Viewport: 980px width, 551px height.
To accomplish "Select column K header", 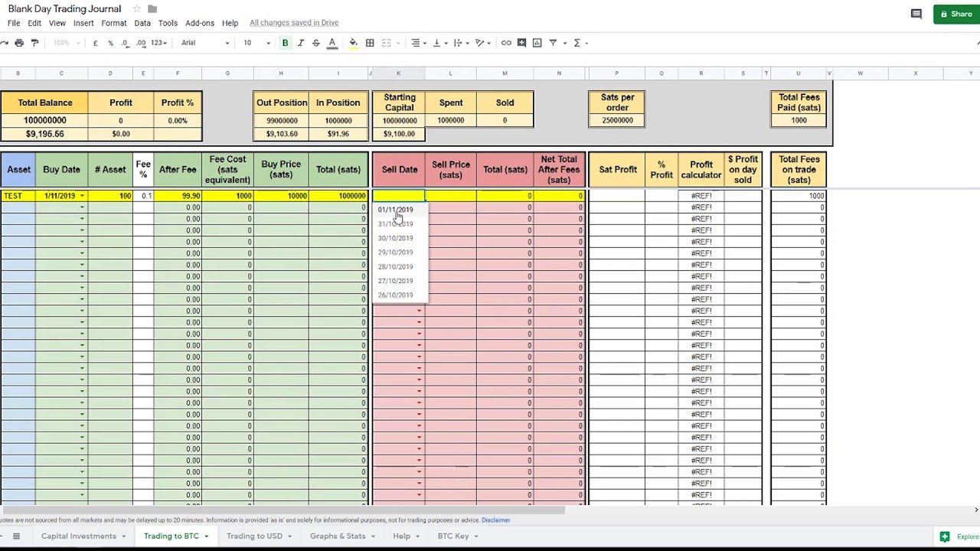I will tap(398, 73).
